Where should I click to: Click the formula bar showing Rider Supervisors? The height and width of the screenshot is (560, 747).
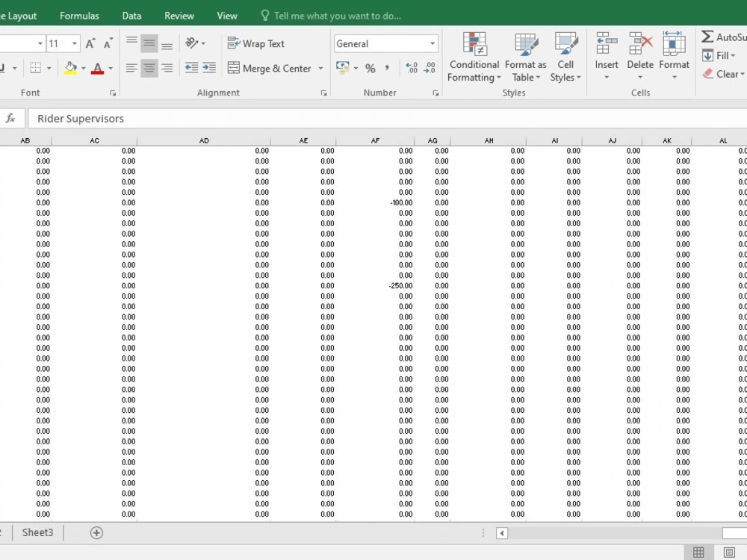[387, 119]
